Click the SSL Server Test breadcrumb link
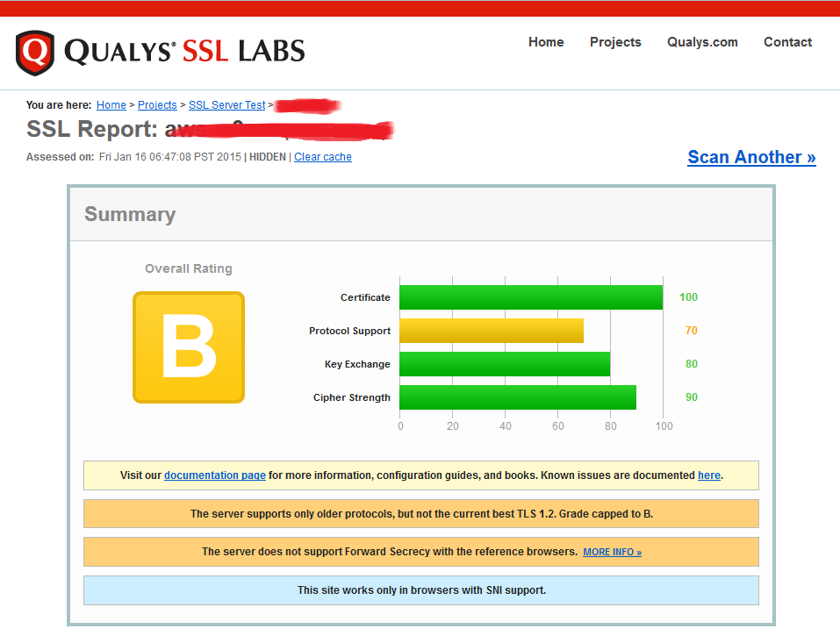The image size is (840, 636). coord(226,105)
